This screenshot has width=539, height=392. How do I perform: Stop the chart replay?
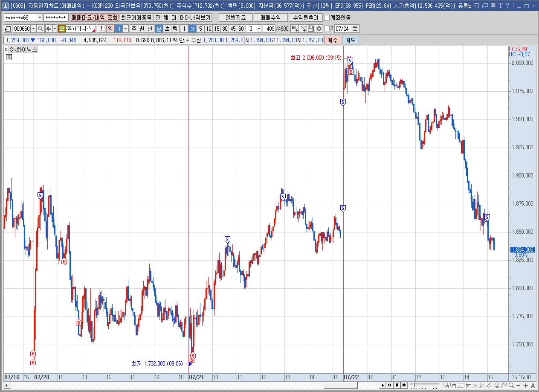(x=397, y=385)
